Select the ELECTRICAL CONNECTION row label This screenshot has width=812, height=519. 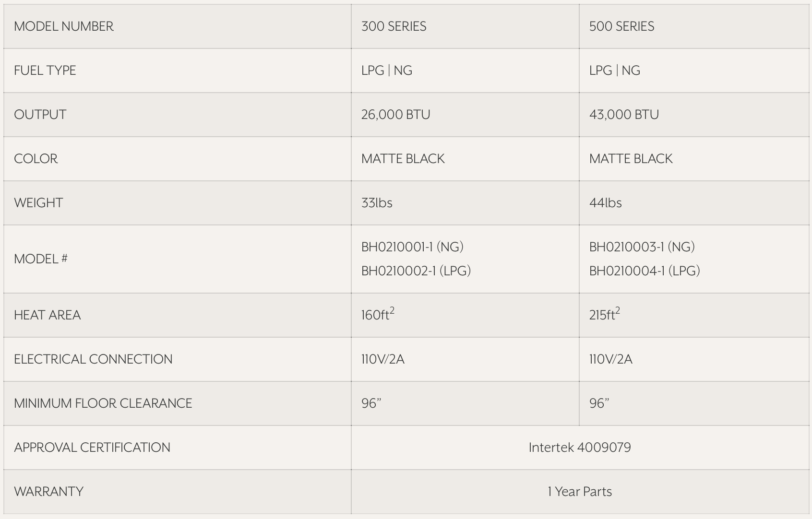tap(93, 359)
